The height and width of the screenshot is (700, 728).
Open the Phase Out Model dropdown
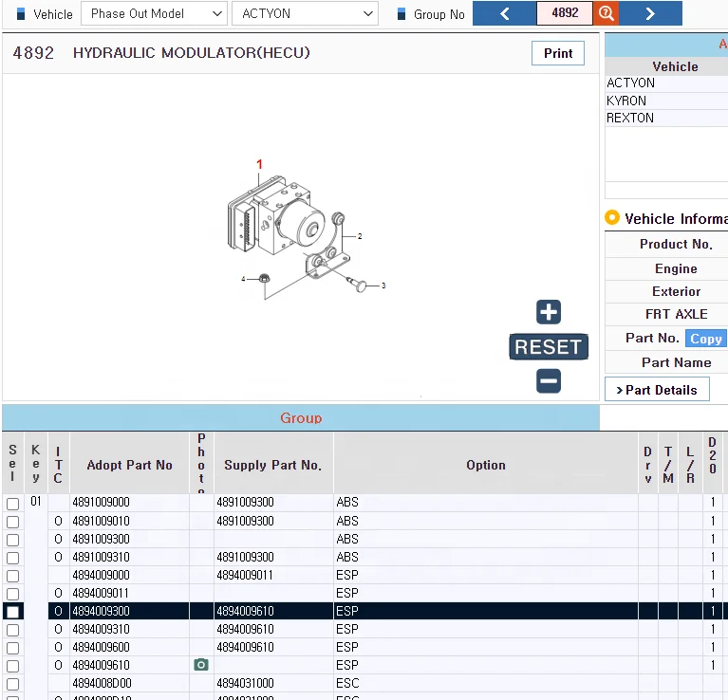point(154,14)
